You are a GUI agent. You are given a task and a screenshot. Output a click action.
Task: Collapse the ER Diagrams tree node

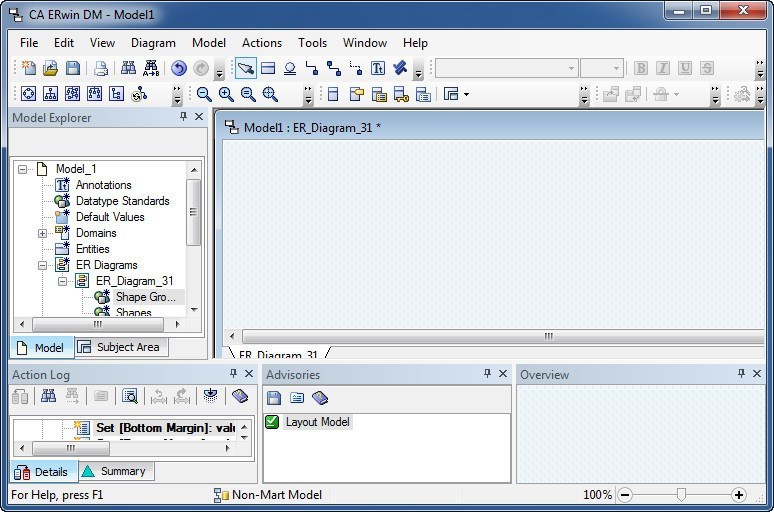[43, 265]
